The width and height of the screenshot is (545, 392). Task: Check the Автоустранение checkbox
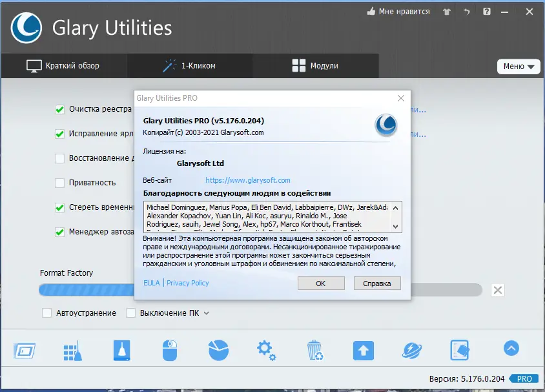point(46,313)
